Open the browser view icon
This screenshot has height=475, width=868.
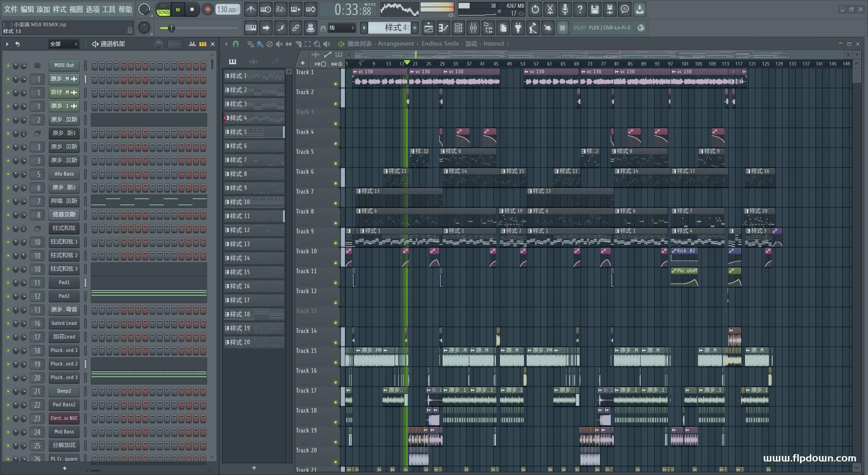[x=488, y=28]
